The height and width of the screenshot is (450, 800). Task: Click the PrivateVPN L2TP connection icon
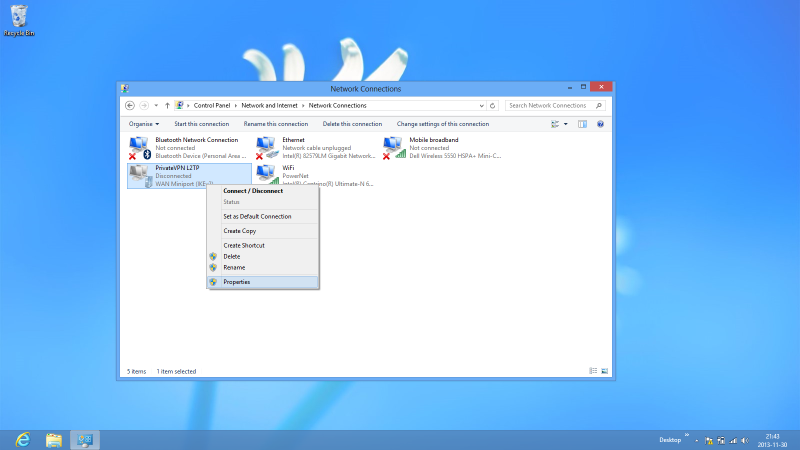(x=139, y=176)
